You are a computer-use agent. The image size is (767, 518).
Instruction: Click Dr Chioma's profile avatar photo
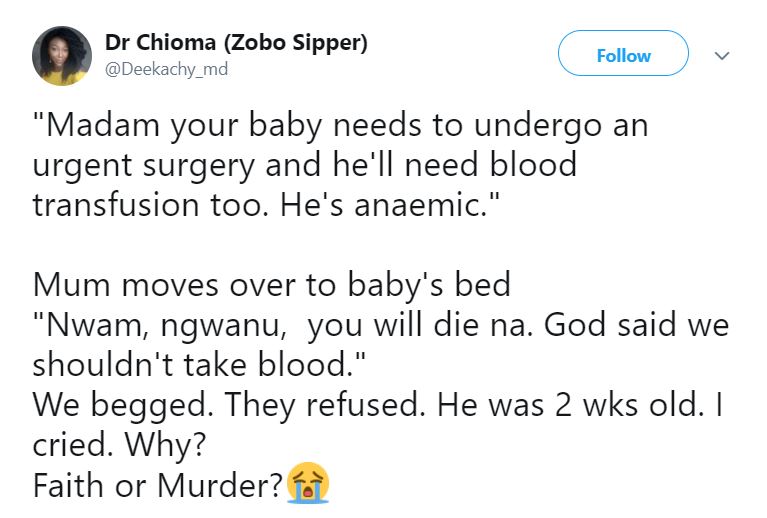click(x=63, y=56)
